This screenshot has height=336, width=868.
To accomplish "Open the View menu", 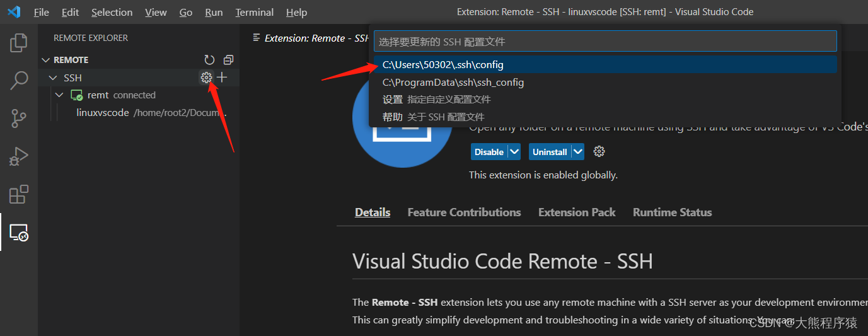I will click(156, 12).
